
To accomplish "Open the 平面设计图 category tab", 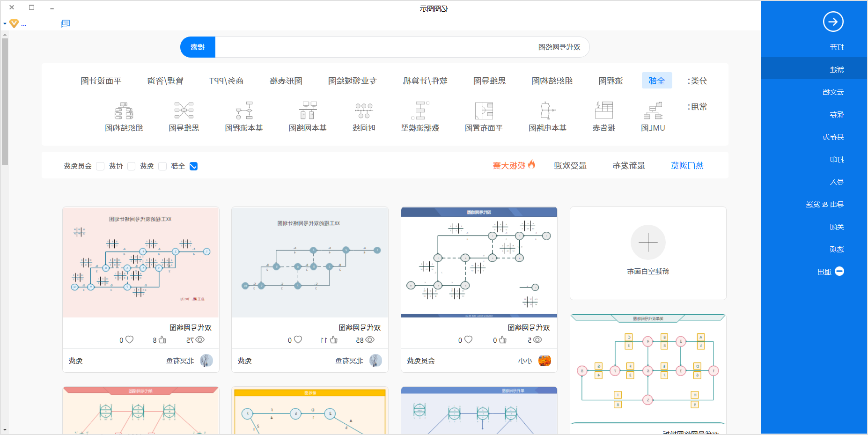I will pyautogui.click(x=101, y=81).
